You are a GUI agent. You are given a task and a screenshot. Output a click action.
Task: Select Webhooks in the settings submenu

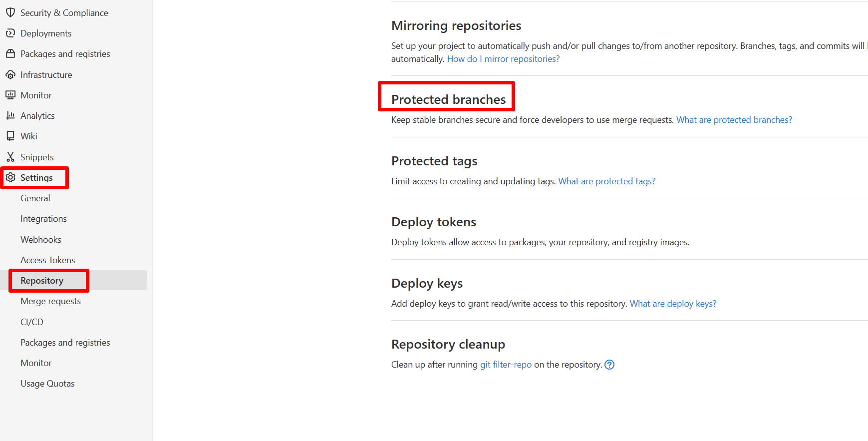click(40, 239)
